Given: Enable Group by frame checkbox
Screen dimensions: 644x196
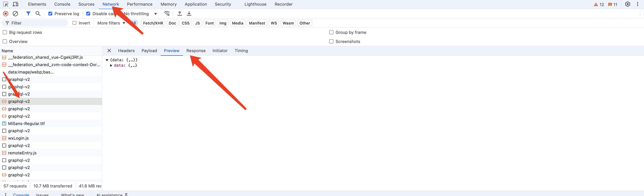Looking at the screenshot, I should 331,32.
